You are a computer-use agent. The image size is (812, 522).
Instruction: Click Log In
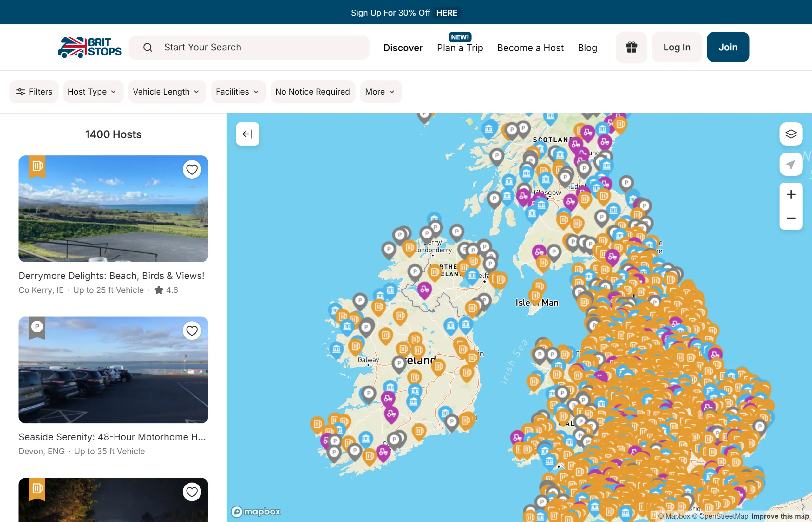677,47
